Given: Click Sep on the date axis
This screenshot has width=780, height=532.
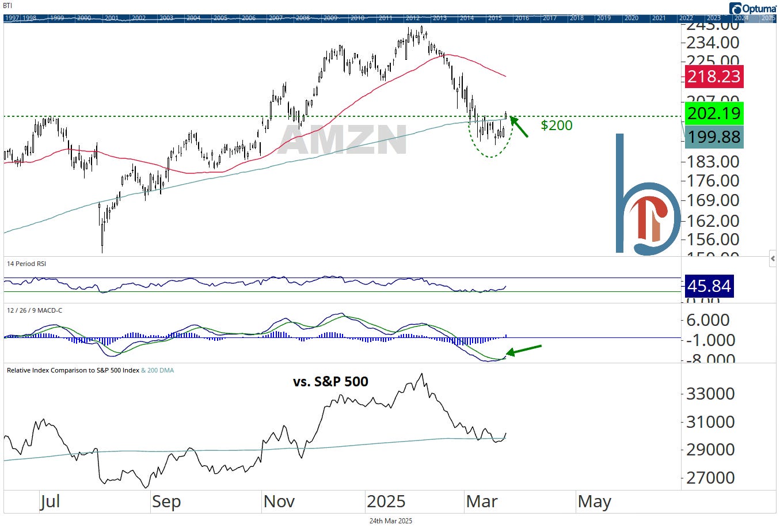Looking at the screenshot, I should click(x=166, y=501).
